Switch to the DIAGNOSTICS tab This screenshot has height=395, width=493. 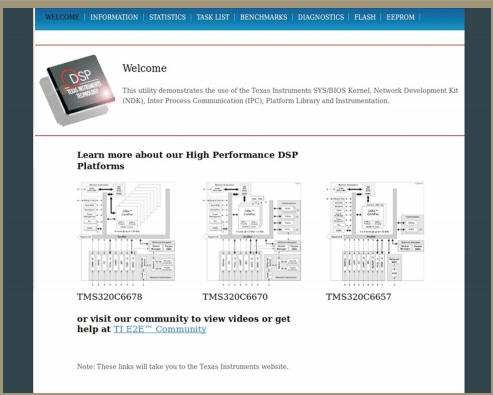click(321, 17)
